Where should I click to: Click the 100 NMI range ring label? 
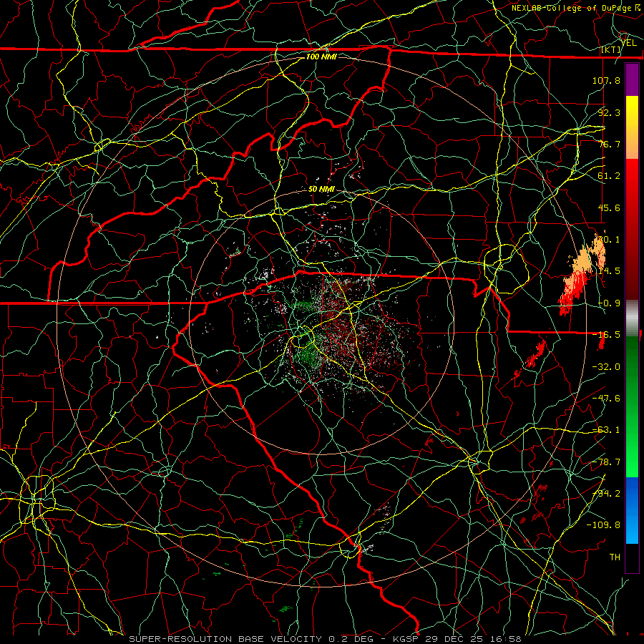[x=321, y=57]
